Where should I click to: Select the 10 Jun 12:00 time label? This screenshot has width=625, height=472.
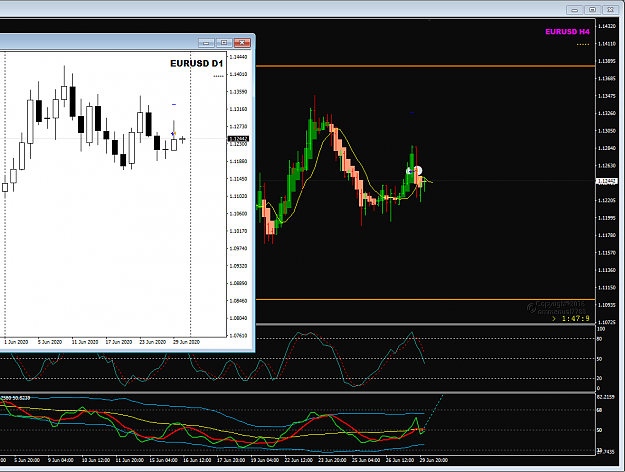coord(96,460)
